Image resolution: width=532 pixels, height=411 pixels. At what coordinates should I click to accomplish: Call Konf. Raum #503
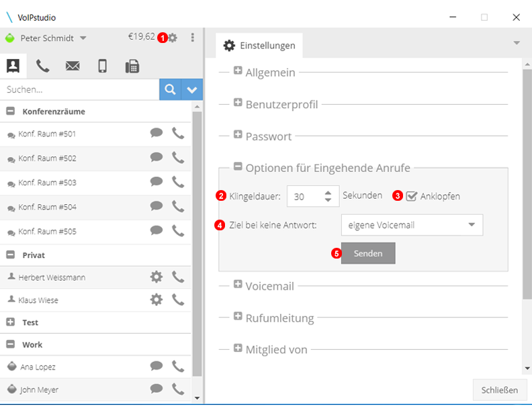point(178,182)
